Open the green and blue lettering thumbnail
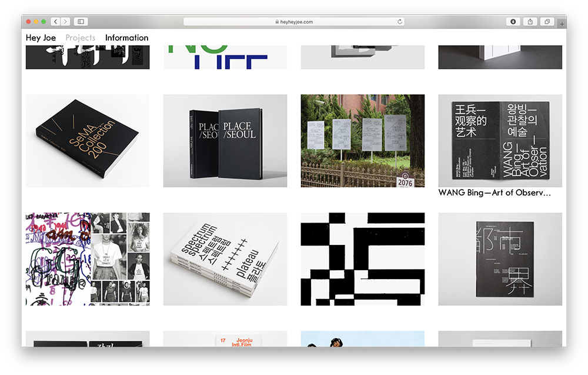The image size is (588, 375). tap(225, 57)
